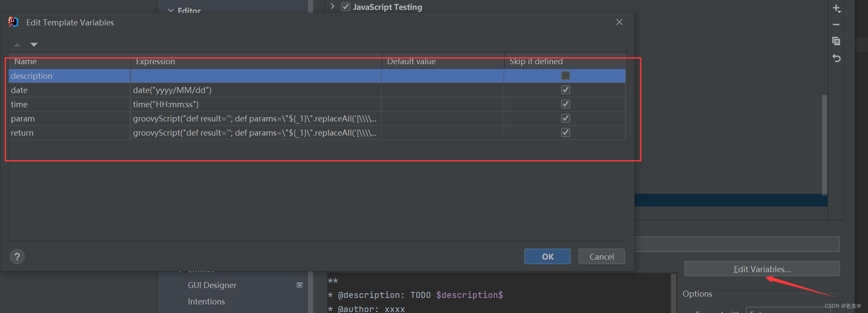This screenshot has height=313, width=868.
Task: Edit the date("yyyy/MM/dd") expression cell
Action: pyautogui.click(x=256, y=90)
